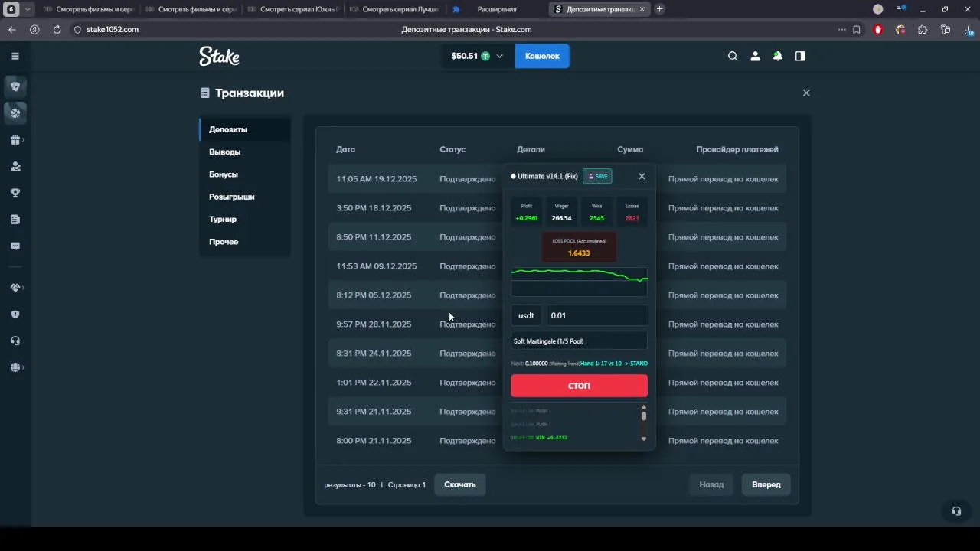Click date 1:01 PM 22.11.2025
This screenshot has width=980, height=551.
point(374,383)
